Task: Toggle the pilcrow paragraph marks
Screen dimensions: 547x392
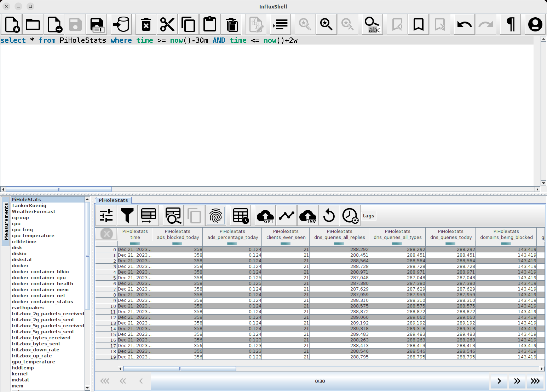Action: click(x=511, y=24)
